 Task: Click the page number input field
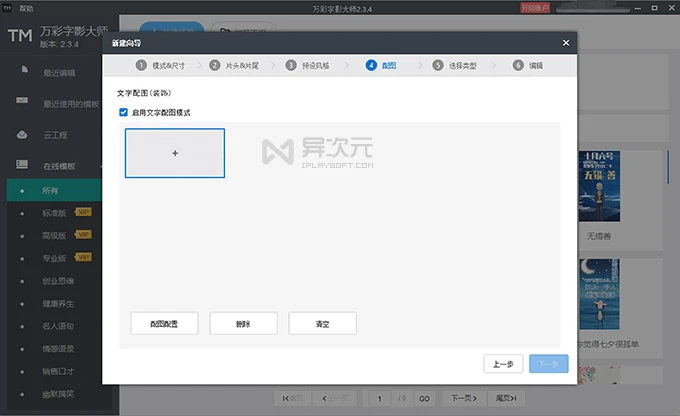[379, 398]
